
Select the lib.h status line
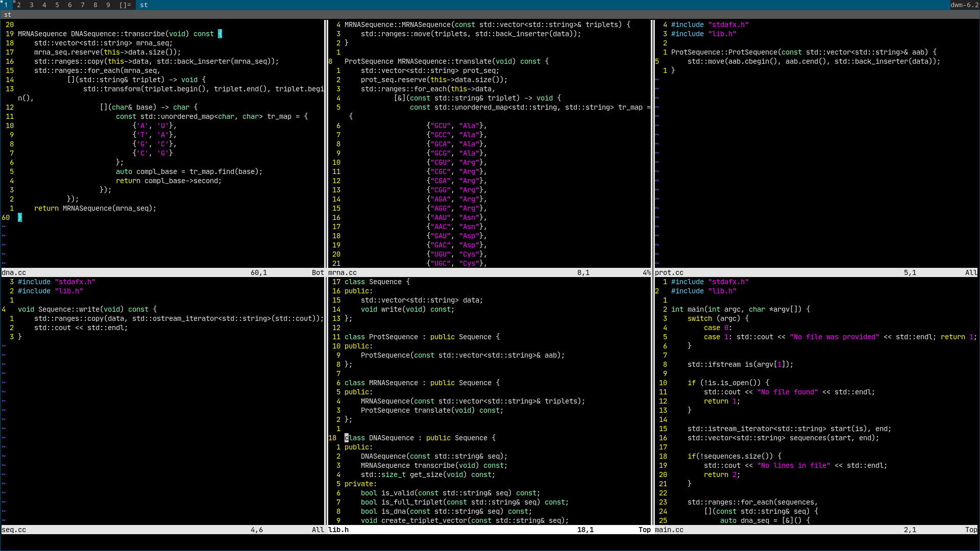point(338,530)
